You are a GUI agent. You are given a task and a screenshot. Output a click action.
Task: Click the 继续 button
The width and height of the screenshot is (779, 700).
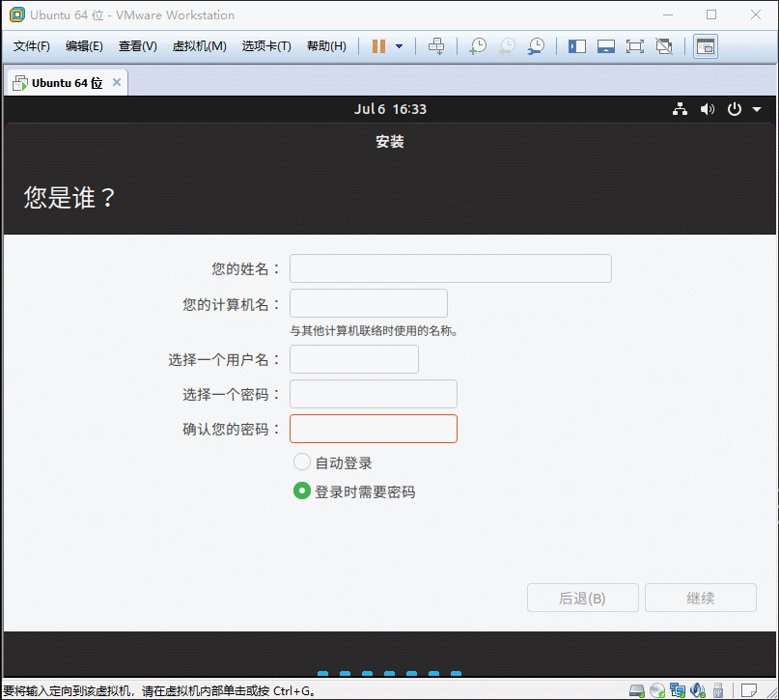[700, 598]
